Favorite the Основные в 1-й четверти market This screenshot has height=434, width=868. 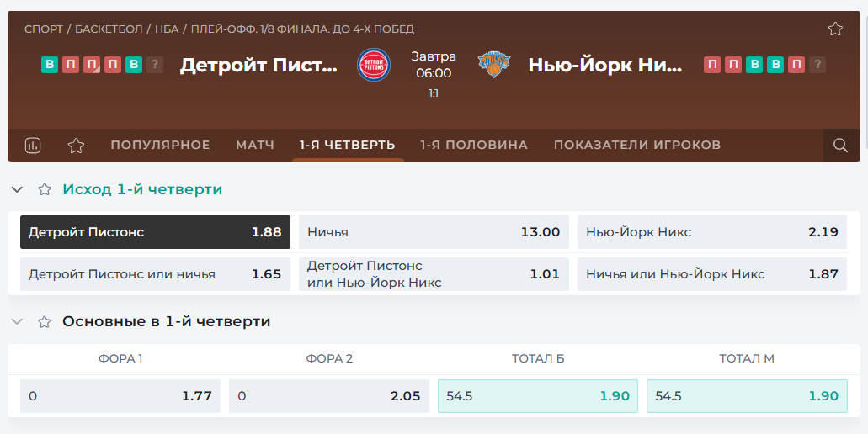[x=45, y=322]
